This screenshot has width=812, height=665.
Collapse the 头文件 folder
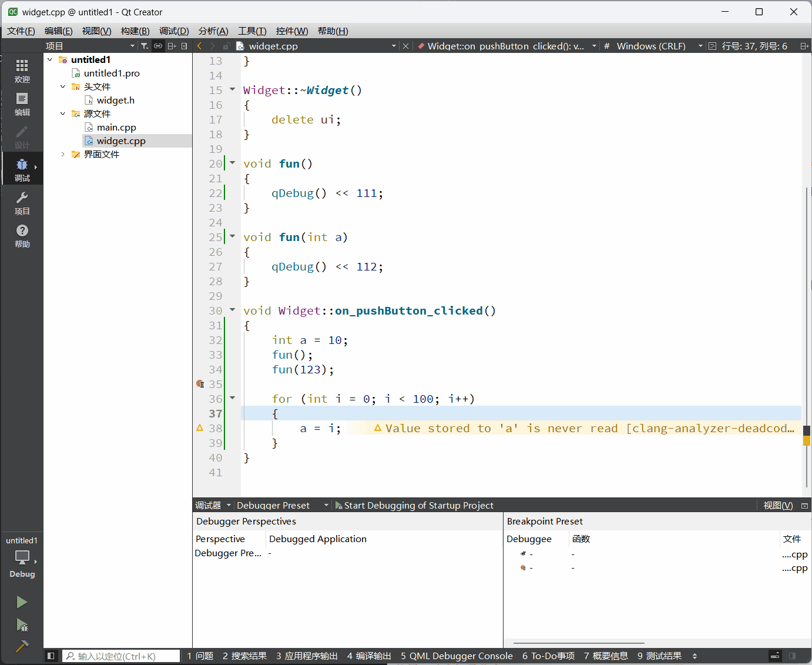pyautogui.click(x=63, y=86)
